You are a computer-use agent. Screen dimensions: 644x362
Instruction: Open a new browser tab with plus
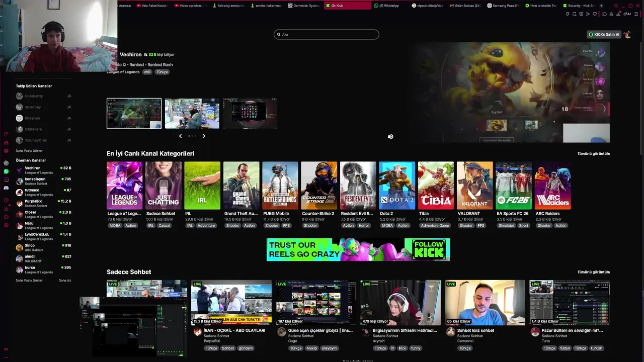tap(601, 6)
